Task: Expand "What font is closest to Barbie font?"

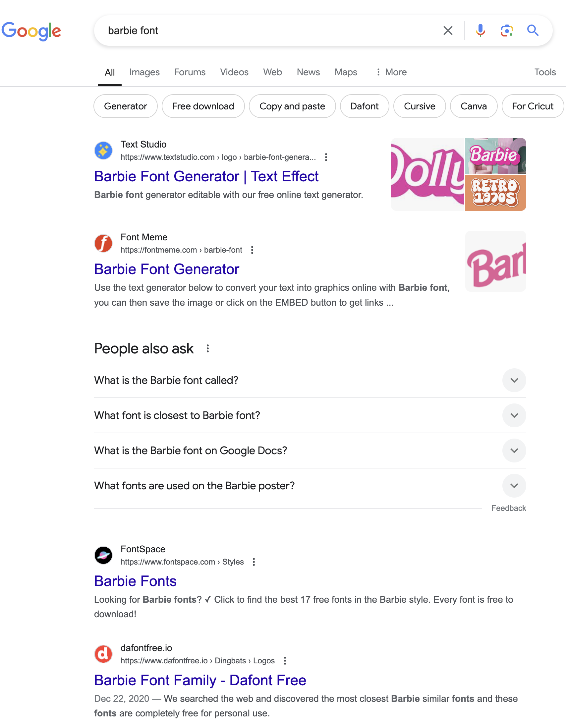Action: (310, 416)
